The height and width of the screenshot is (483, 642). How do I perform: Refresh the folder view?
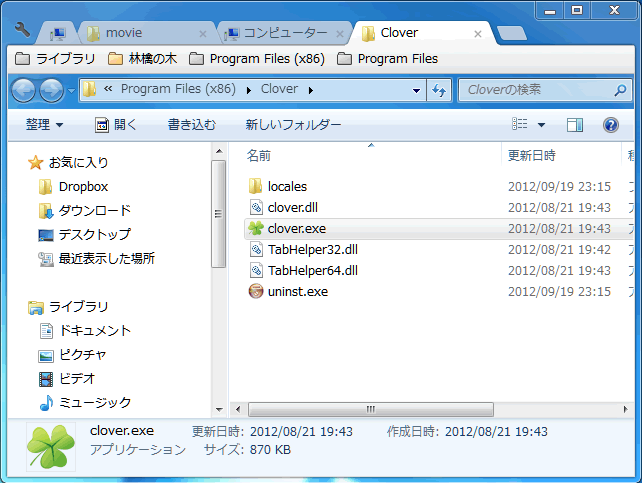(439, 90)
